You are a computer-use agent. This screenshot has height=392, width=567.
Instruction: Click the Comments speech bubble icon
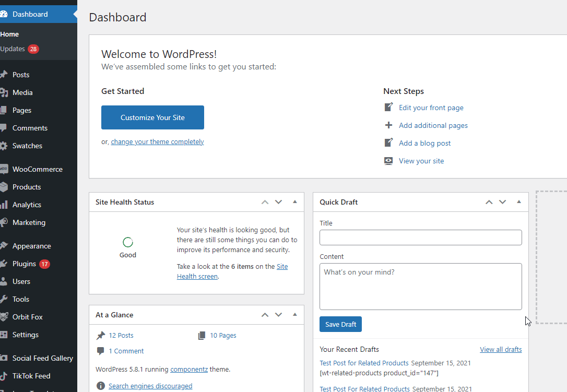[3, 128]
